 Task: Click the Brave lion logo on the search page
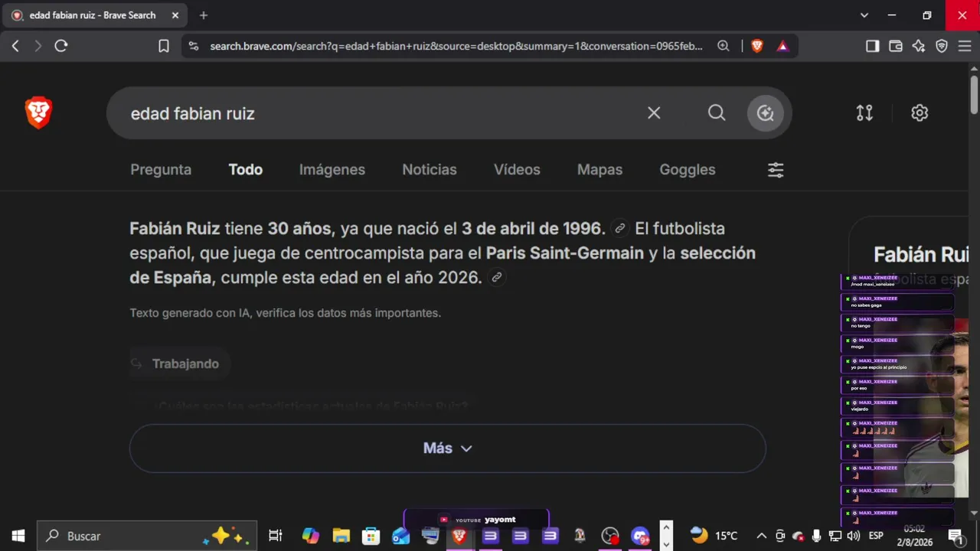[38, 113]
